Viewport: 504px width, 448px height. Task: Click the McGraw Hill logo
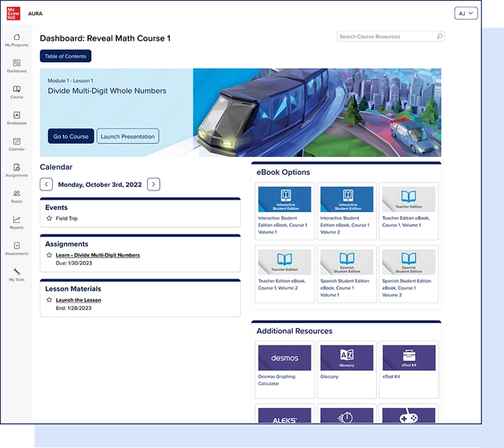click(13, 13)
